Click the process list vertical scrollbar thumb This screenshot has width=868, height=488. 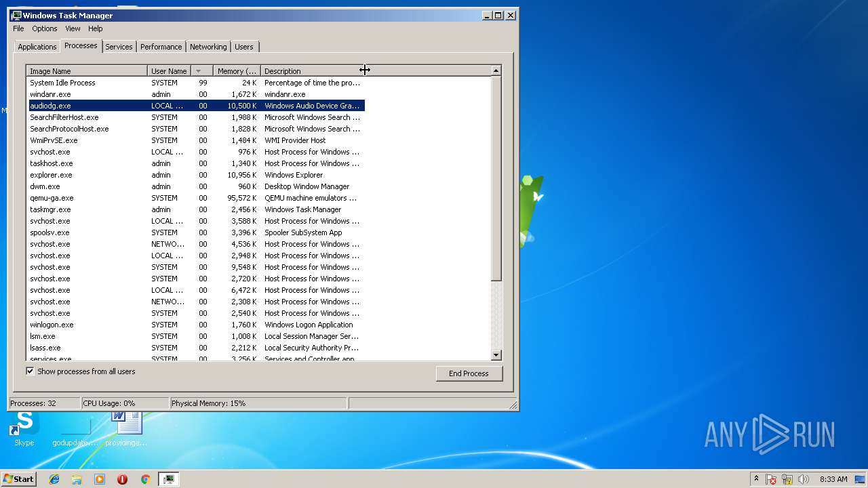click(x=496, y=178)
